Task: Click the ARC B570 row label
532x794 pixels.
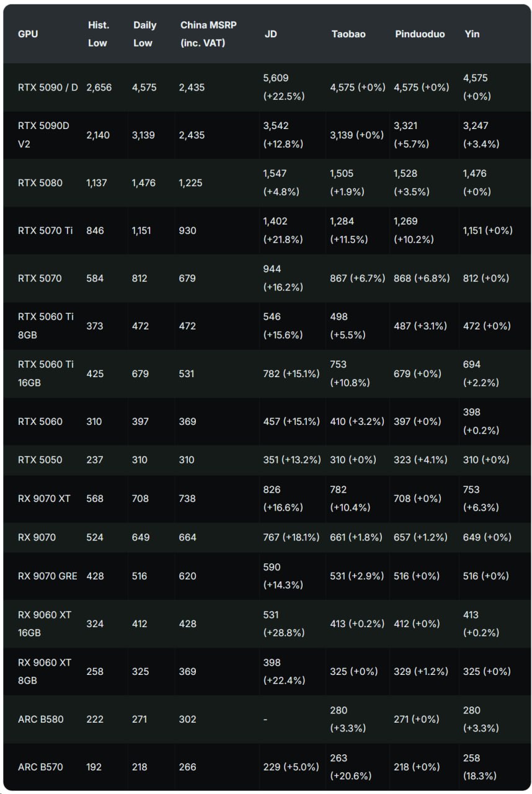Action: [x=41, y=767]
